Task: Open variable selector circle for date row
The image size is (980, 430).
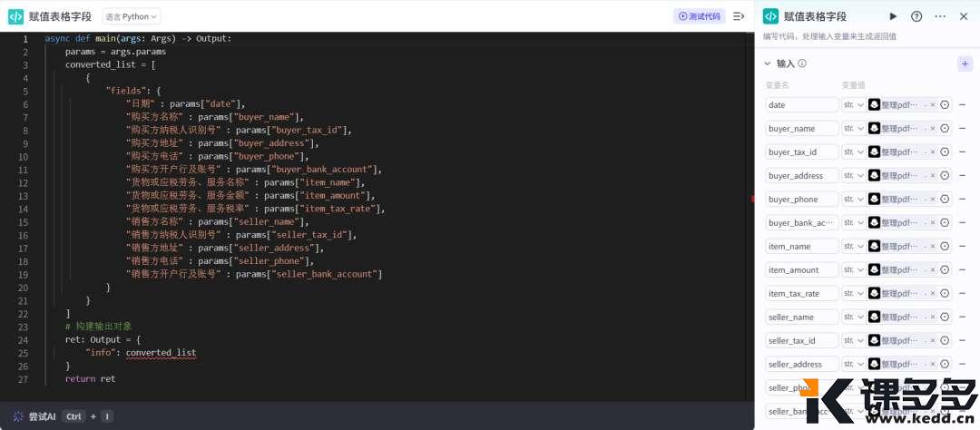Action: [x=945, y=105]
